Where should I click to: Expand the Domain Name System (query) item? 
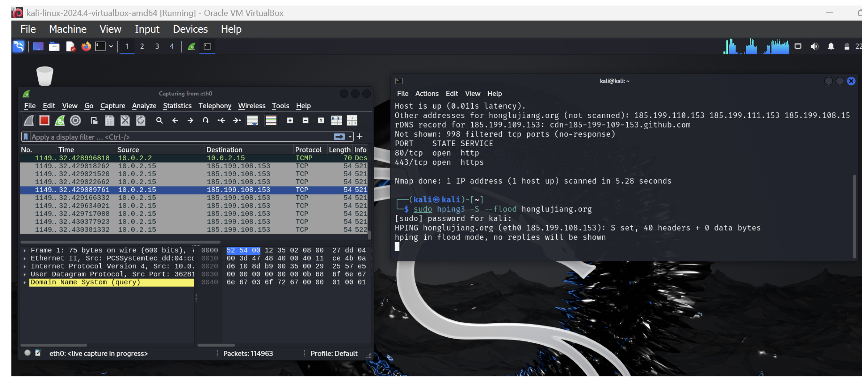[25, 282]
